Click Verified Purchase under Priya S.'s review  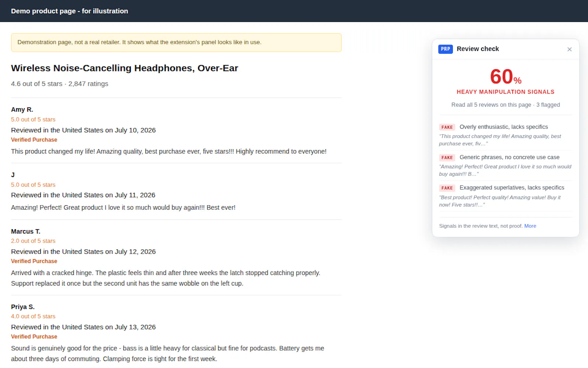coord(34,337)
